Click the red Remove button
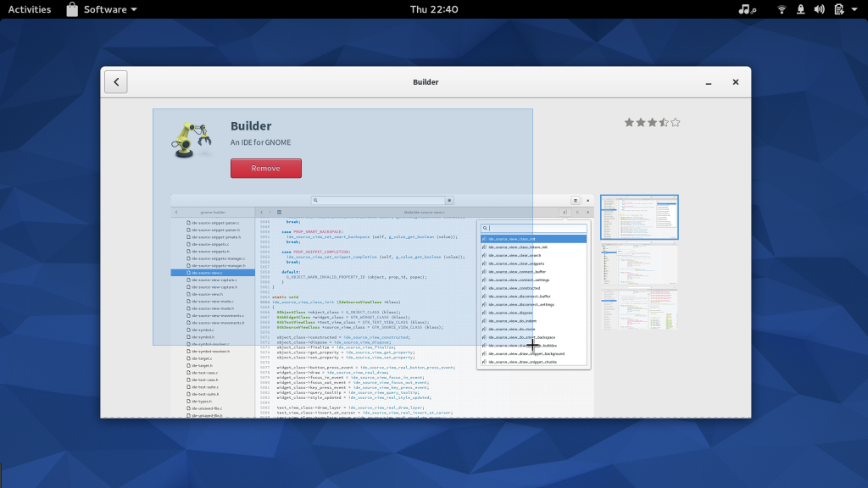The height and width of the screenshot is (488, 868). 265,169
